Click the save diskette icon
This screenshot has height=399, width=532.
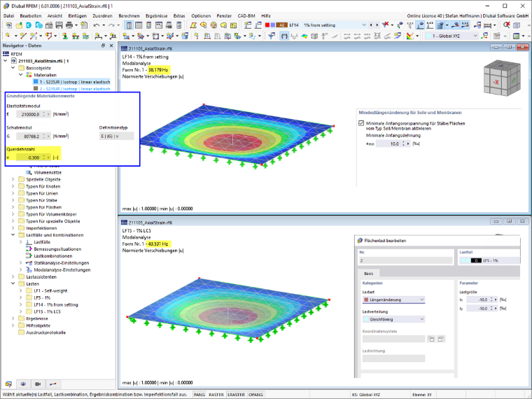click(x=59, y=25)
